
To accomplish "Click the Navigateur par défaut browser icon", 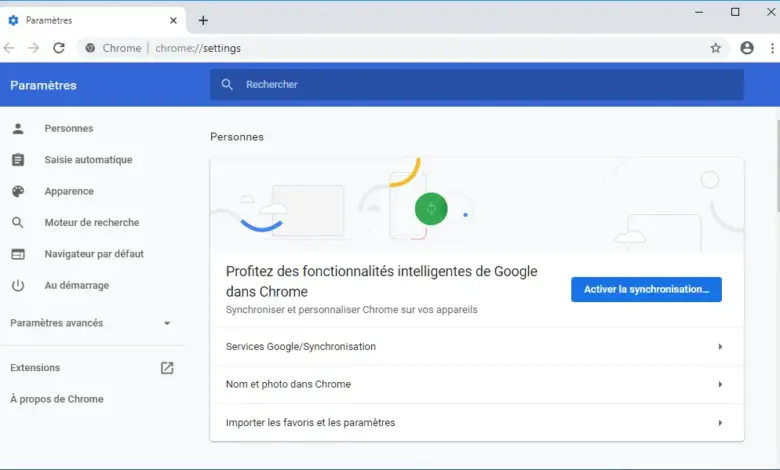I will [x=18, y=254].
